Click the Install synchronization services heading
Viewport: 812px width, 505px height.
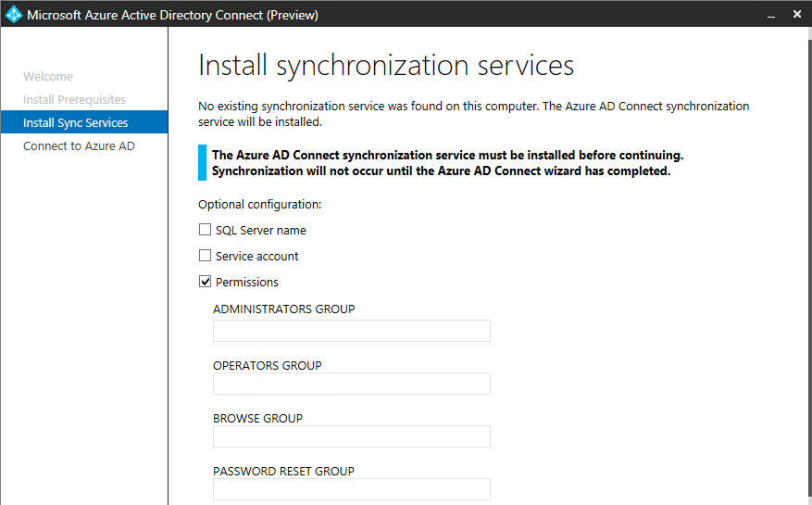point(386,66)
